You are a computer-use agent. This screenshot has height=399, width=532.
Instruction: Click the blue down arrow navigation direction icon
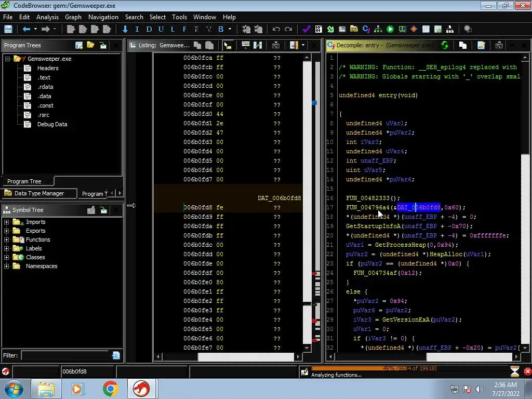pyautogui.click(x=125, y=29)
